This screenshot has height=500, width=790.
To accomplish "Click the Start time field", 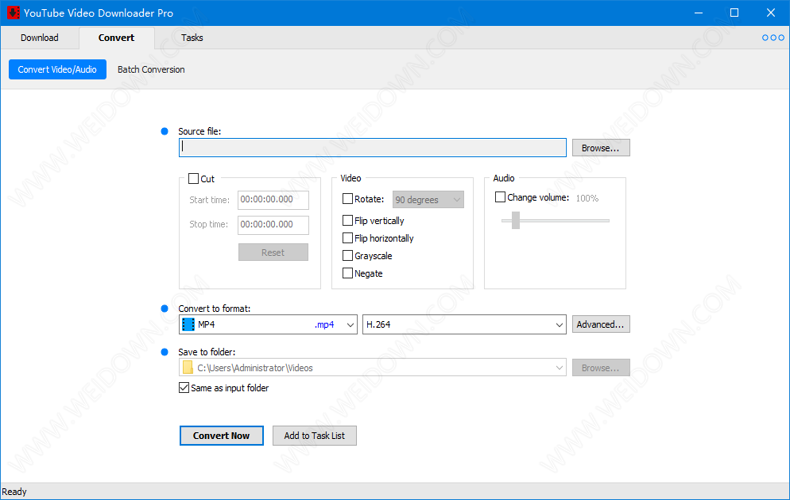I will point(273,200).
